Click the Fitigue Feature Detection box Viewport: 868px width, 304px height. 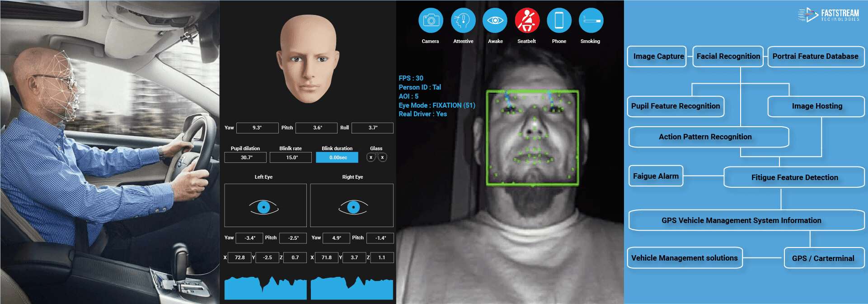click(794, 177)
